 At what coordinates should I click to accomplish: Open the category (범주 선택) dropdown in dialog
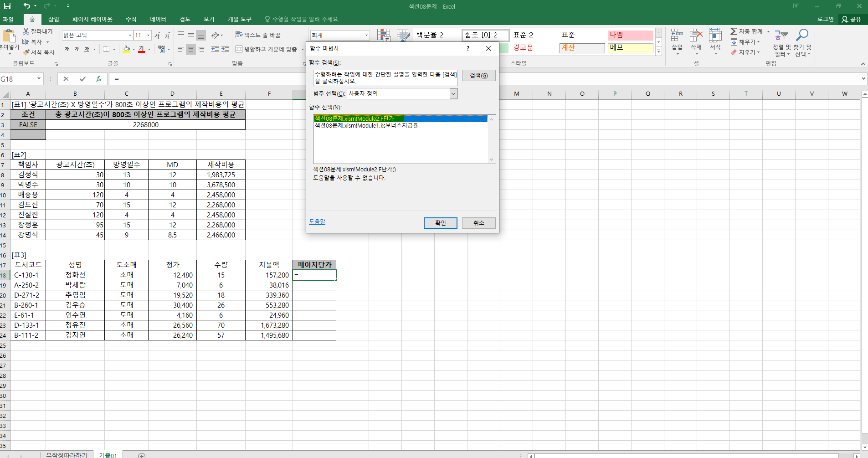[x=453, y=94]
